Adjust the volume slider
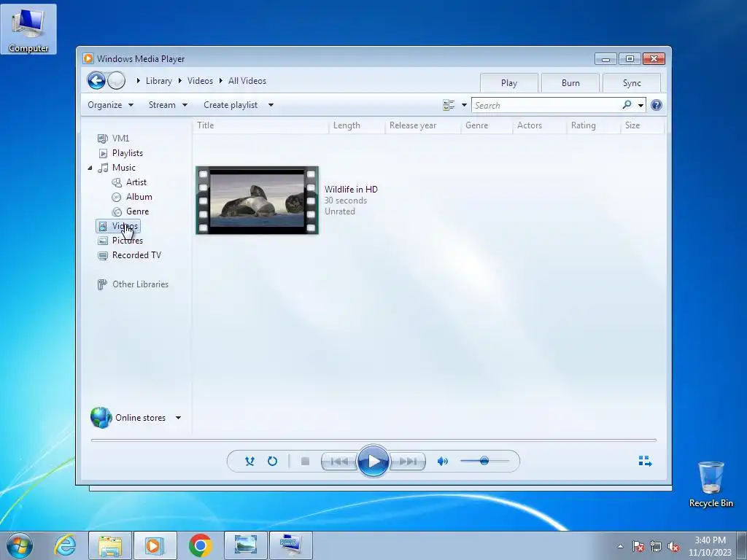The height and width of the screenshot is (560, 747). 484,461
